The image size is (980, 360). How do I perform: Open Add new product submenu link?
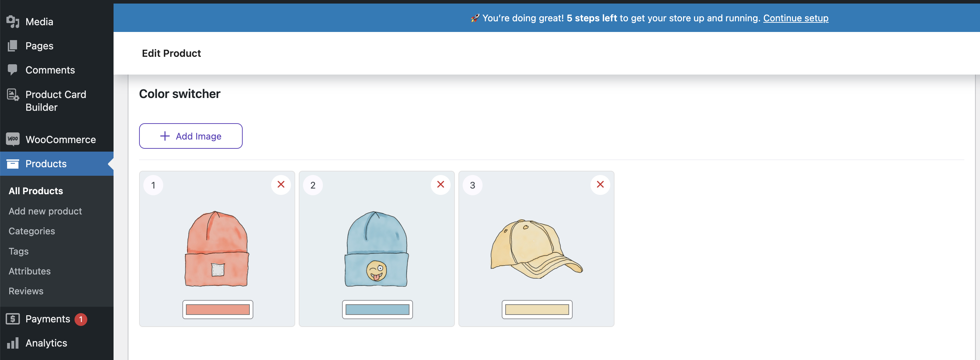pyautogui.click(x=45, y=211)
